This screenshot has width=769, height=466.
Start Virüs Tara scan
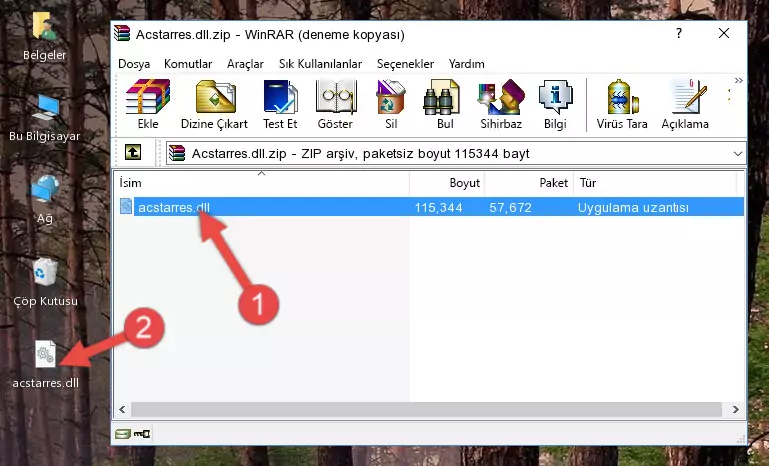point(622,104)
